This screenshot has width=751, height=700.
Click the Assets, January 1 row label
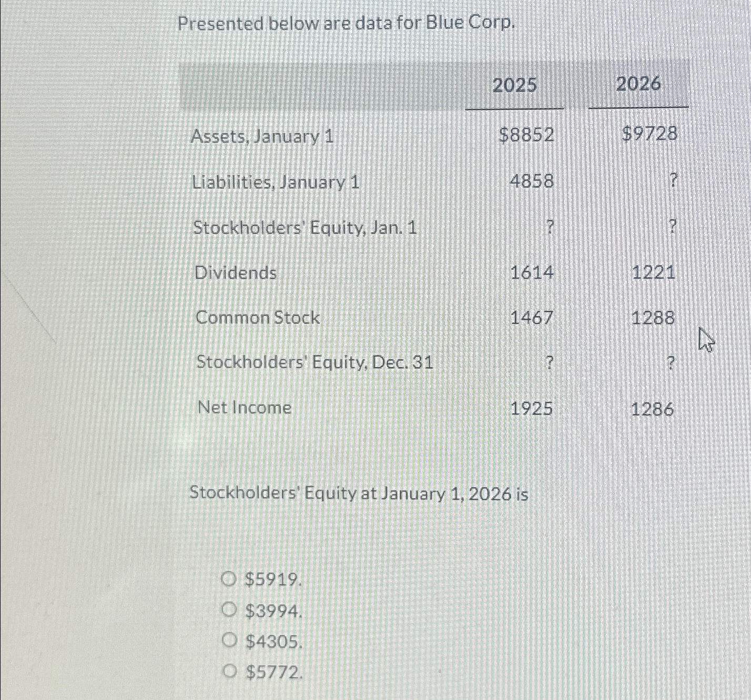click(264, 137)
